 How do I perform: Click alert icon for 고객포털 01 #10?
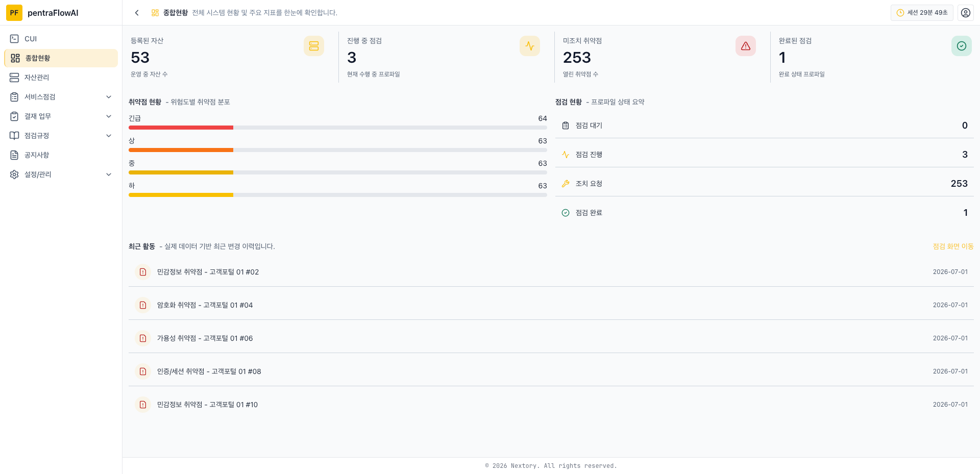tap(143, 405)
